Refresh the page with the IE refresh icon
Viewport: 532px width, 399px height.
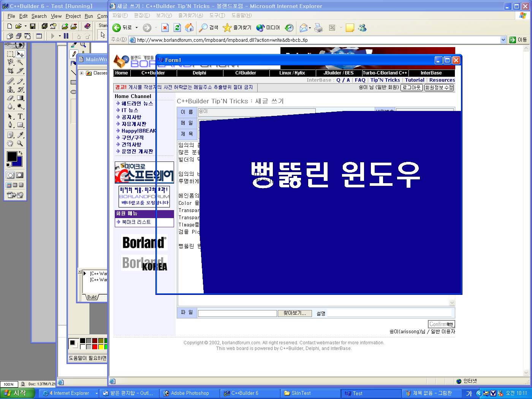coord(177,28)
